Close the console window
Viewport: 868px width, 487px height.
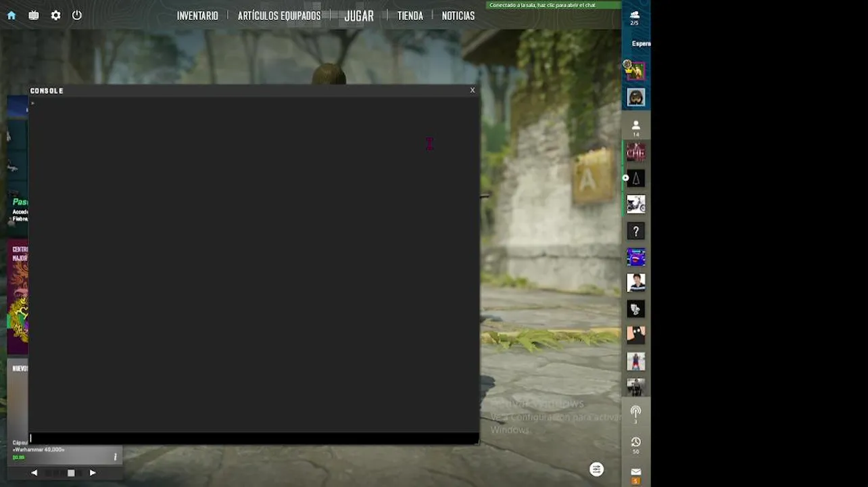473,90
